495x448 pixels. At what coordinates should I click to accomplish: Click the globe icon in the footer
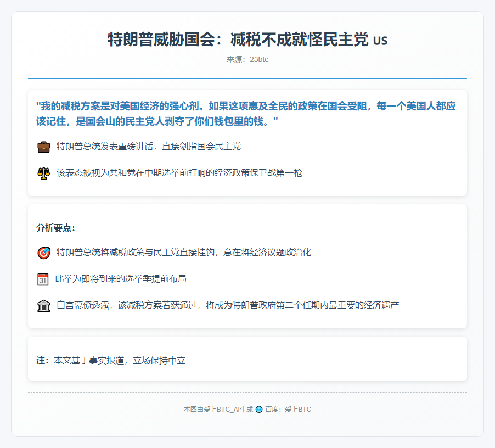[x=259, y=410]
